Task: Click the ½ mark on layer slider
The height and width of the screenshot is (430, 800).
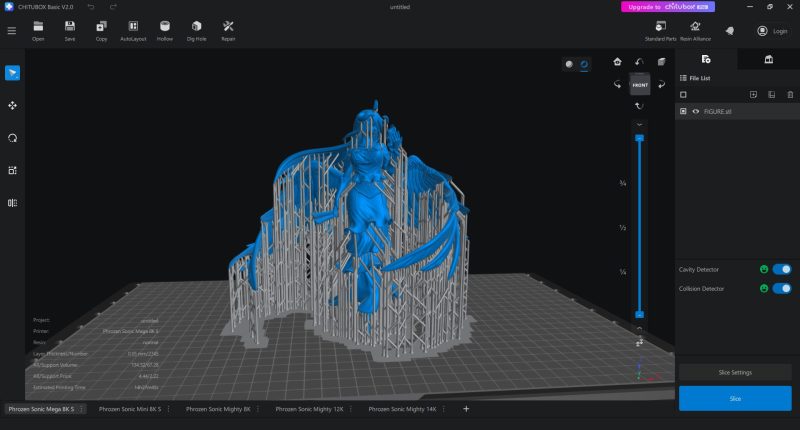Action: point(622,227)
